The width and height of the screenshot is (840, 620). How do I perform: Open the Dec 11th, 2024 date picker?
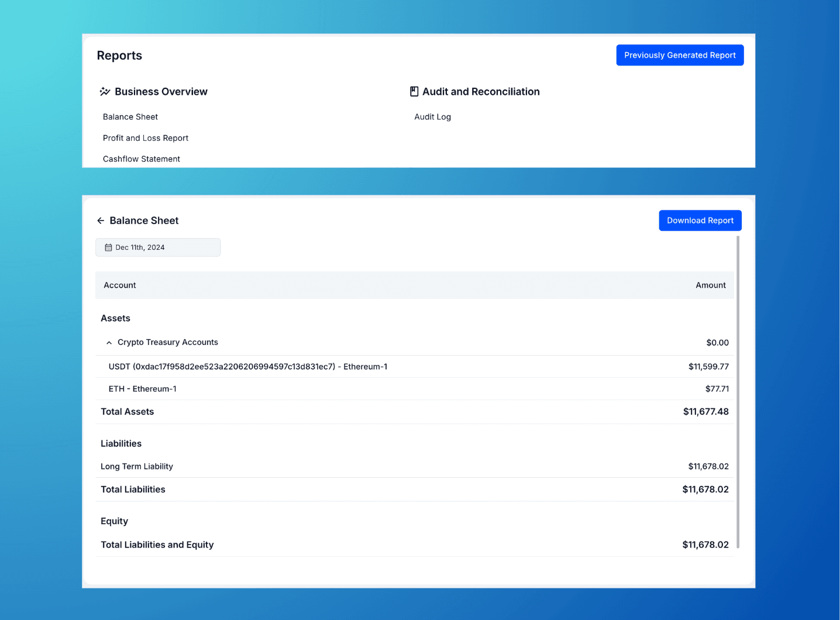point(158,247)
